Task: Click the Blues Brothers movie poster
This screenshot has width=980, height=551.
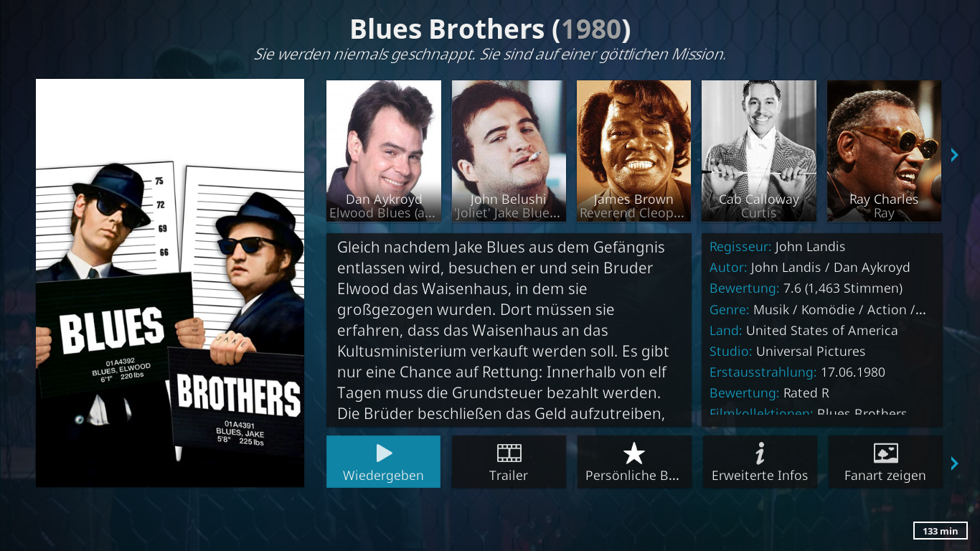Action: (170, 283)
